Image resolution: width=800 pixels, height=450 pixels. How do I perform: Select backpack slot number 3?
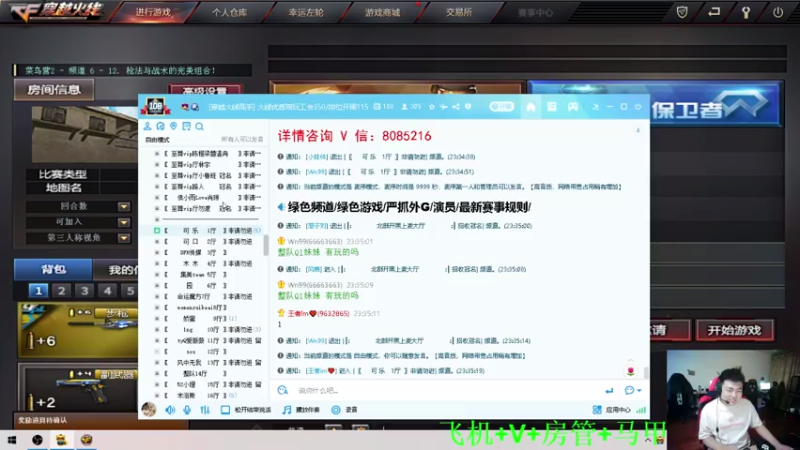click(84, 291)
